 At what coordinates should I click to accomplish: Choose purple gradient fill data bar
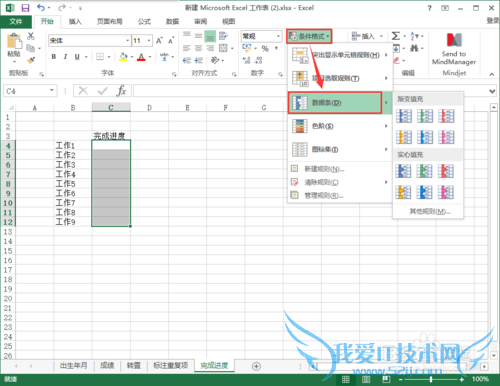(446, 137)
